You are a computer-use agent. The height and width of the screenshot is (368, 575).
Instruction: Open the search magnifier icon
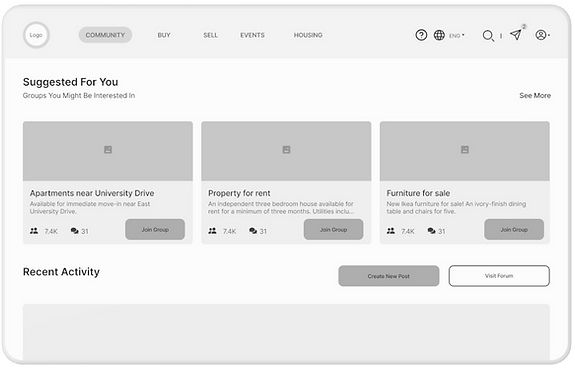pyautogui.click(x=488, y=36)
